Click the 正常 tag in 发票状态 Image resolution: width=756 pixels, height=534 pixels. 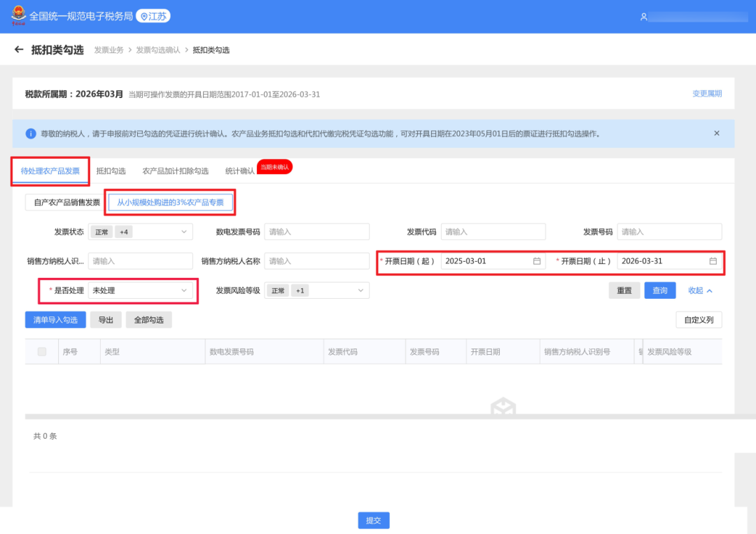101,232
